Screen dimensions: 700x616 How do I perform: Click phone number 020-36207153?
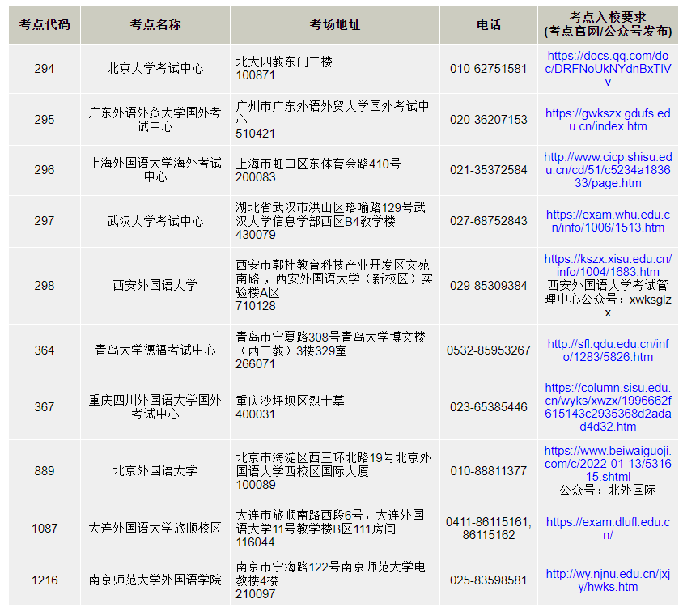point(489,120)
